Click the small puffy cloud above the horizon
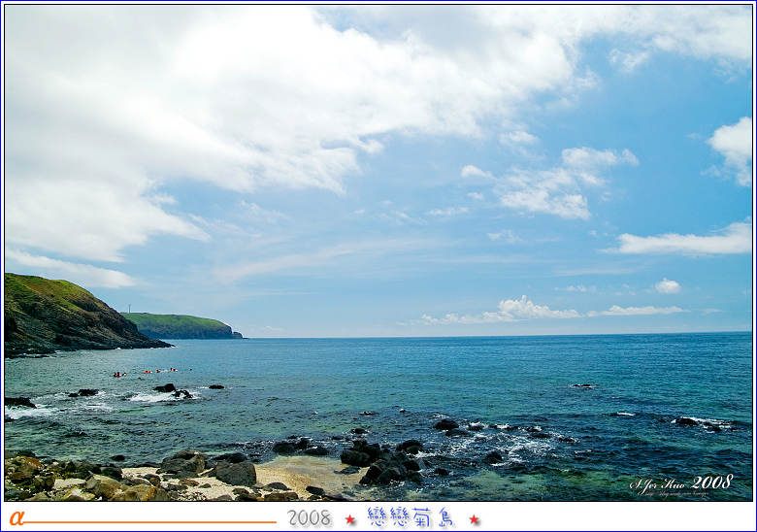Image resolution: width=757 pixels, height=532 pixels. [x=667, y=286]
